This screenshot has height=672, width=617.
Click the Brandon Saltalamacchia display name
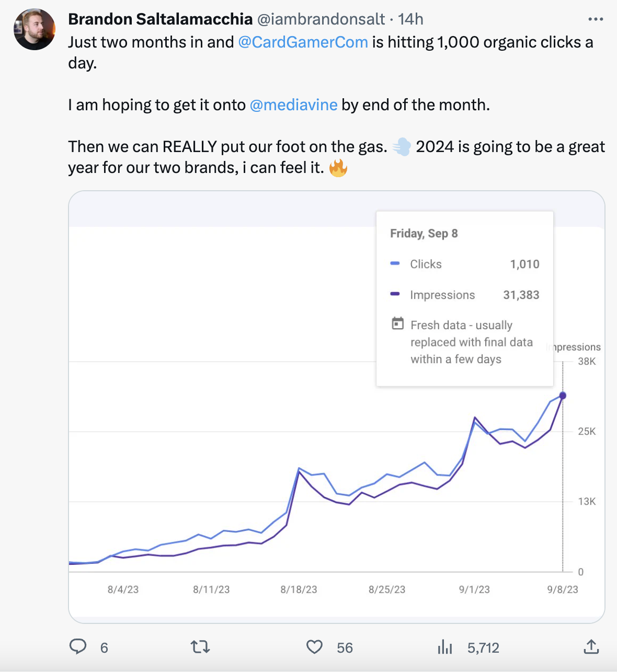(x=161, y=19)
